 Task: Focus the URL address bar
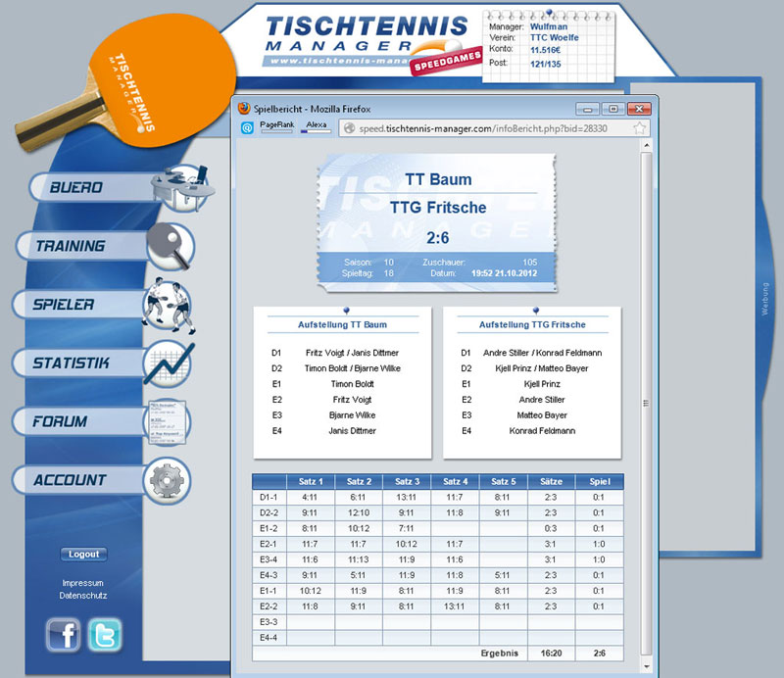tap(494, 128)
